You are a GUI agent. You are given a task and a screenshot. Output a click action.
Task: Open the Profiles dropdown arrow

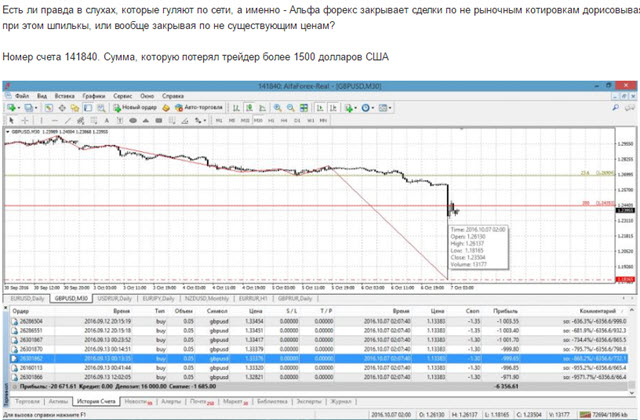coord(36,108)
